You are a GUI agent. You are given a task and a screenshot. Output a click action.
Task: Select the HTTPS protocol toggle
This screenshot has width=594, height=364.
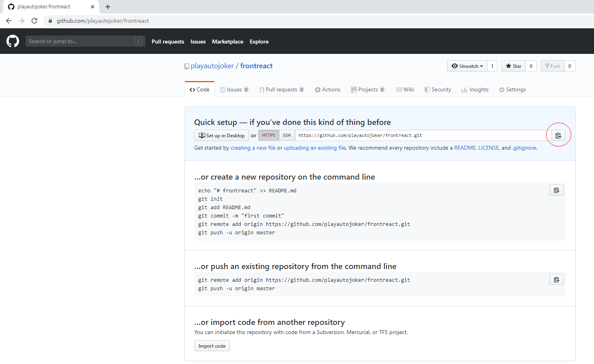tap(269, 135)
